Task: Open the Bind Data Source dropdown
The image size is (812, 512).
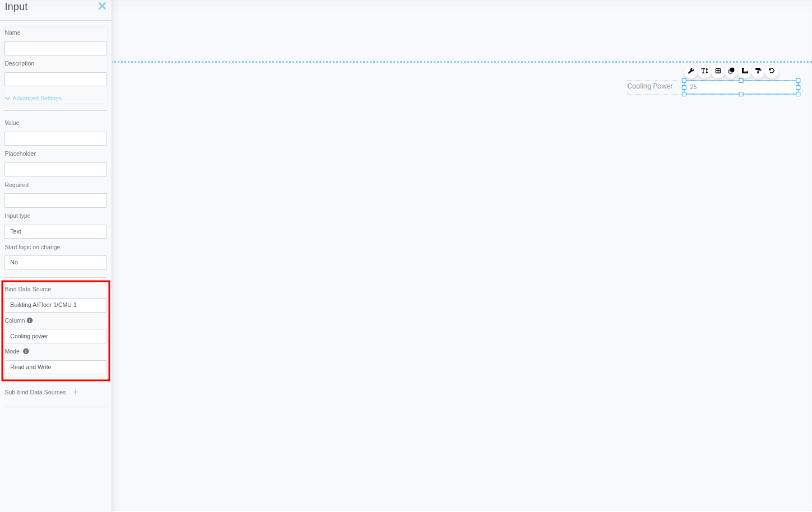Action: click(55, 305)
